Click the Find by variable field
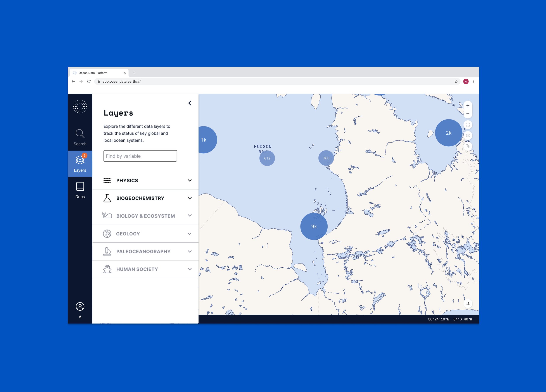 click(140, 156)
